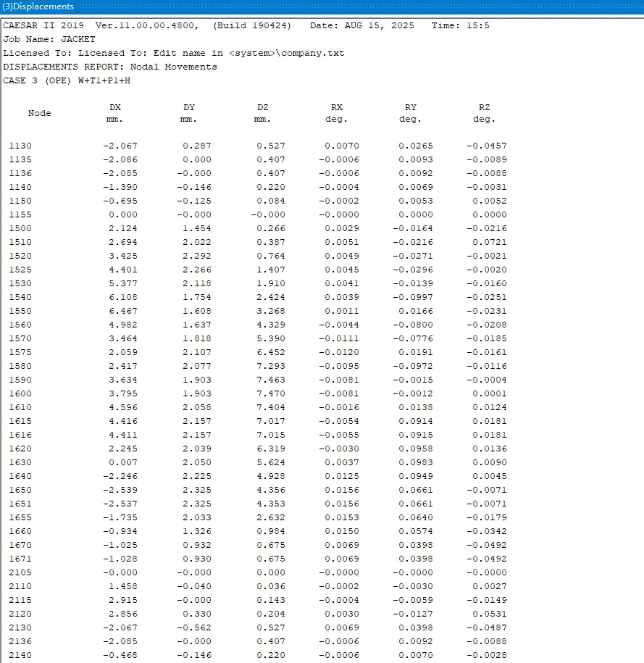This screenshot has width=644, height=663.
Task: Click the RX column header
Action: [x=337, y=107]
